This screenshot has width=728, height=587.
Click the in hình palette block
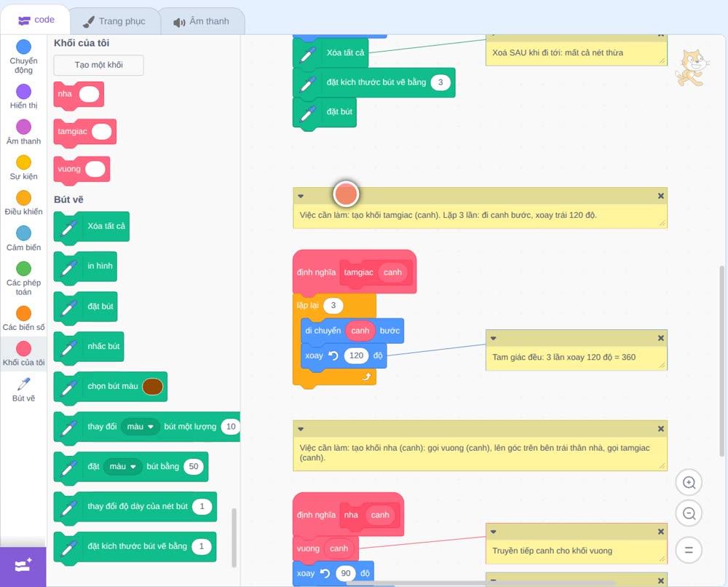click(x=85, y=267)
